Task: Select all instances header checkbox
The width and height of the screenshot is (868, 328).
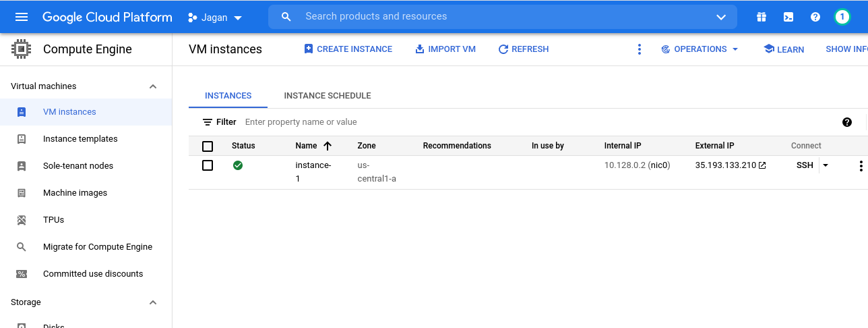Action: coord(208,146)
